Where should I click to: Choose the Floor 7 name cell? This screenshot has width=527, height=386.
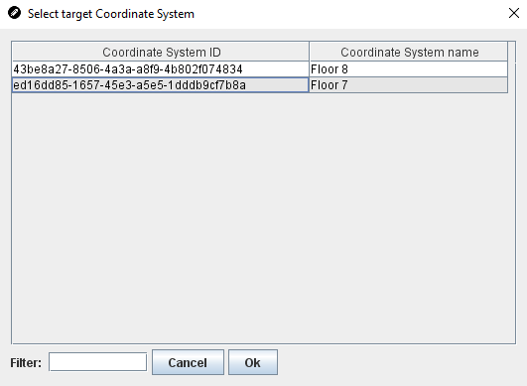[408, 85]
